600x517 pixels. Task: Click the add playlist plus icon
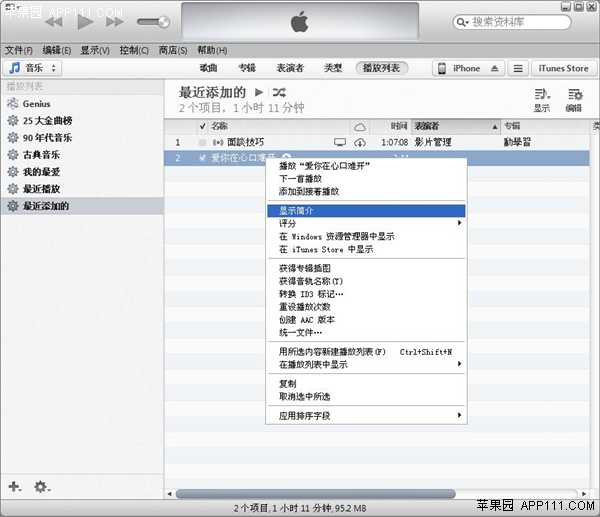pyautogui.click(x=14, y=486)
